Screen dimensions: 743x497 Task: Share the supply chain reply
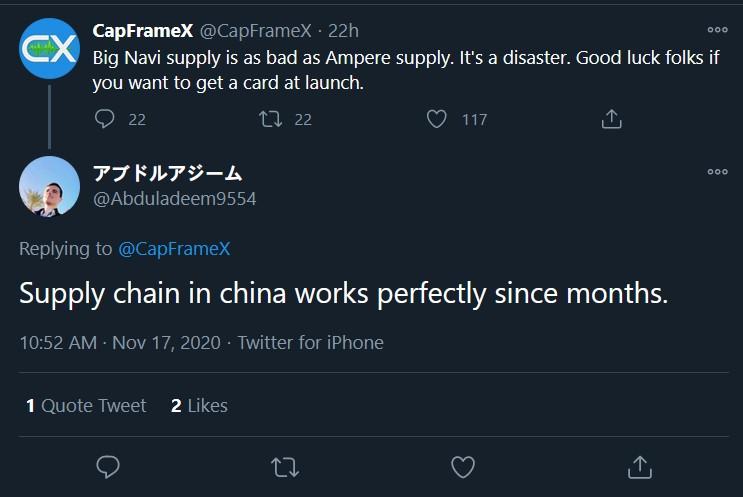pyautogui.click(x=639, y=466)
